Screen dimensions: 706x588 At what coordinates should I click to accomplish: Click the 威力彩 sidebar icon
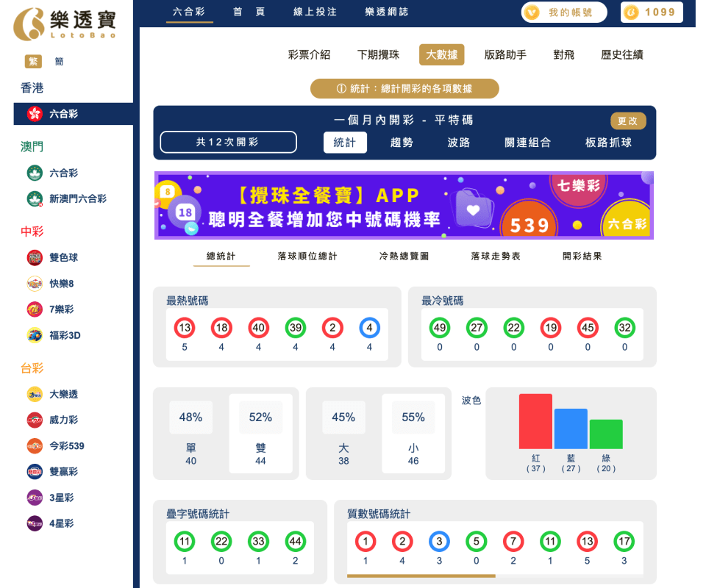[34, 420]
